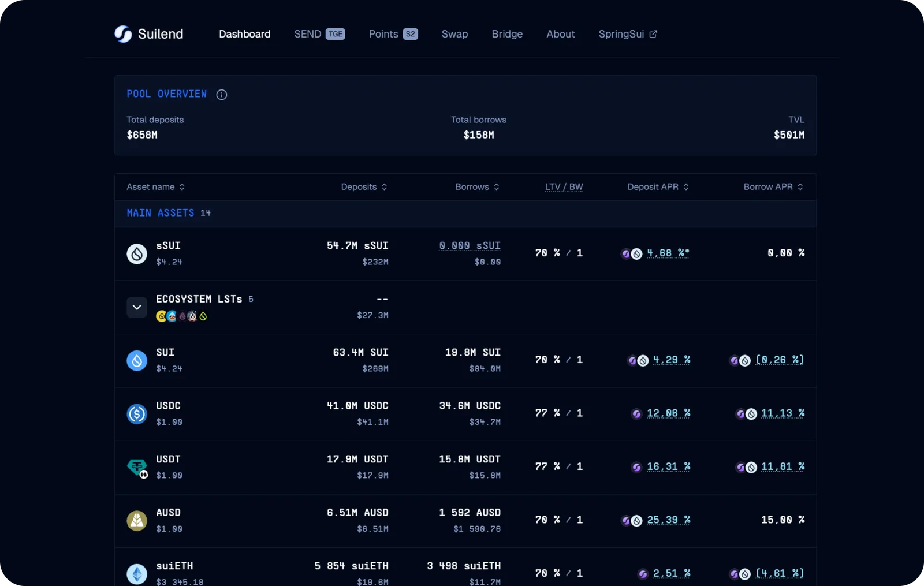924x586 pixels.
Task: Switch to the Swap page
Action: [x=454, y=34]
